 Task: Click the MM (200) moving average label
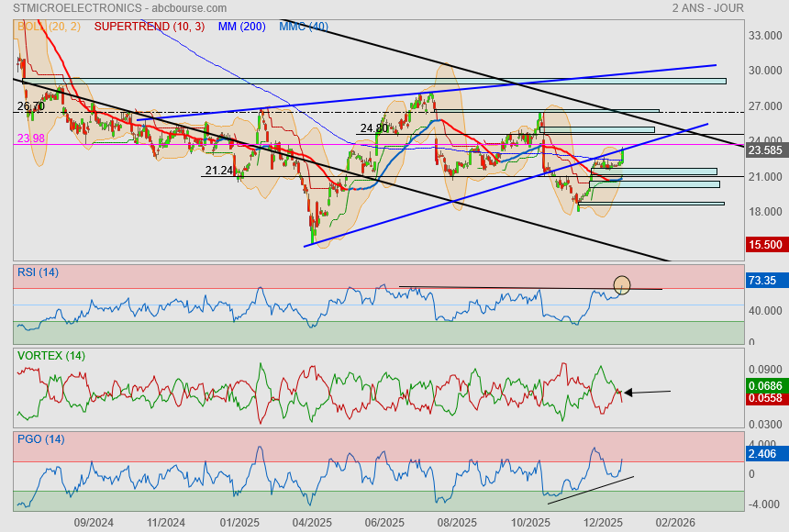[241, 27]
